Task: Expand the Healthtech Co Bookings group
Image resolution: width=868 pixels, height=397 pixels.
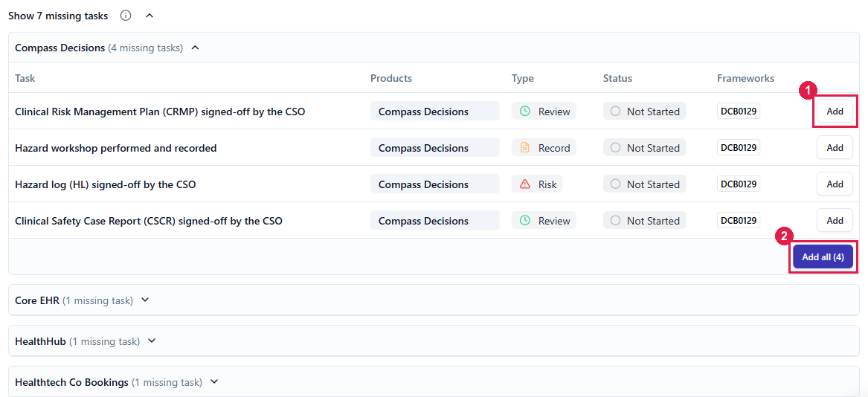Action: (215, 382)
